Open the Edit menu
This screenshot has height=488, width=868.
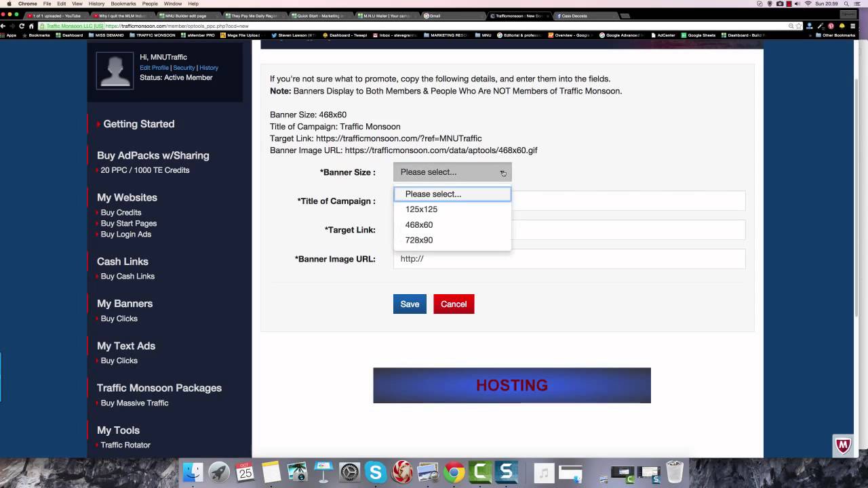62,3
